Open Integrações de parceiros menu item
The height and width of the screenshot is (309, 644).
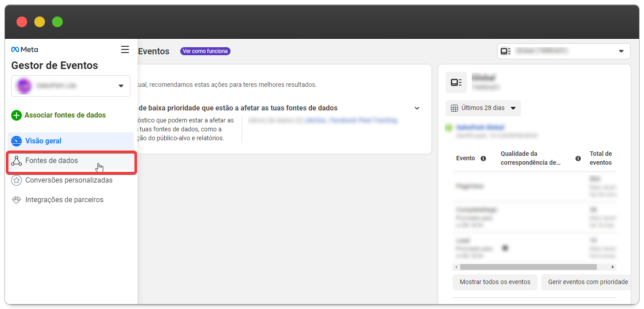pos(64,200)
